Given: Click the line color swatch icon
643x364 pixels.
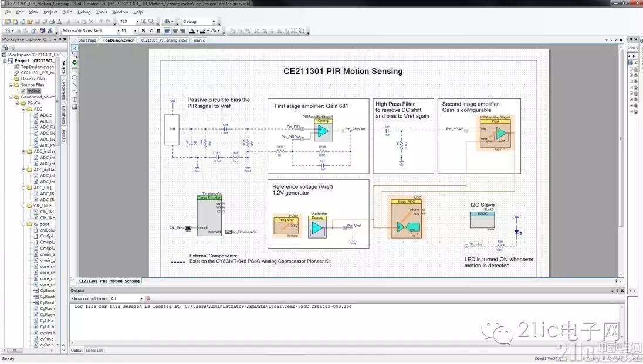Looking at the screenshot, I should (202, 30).
